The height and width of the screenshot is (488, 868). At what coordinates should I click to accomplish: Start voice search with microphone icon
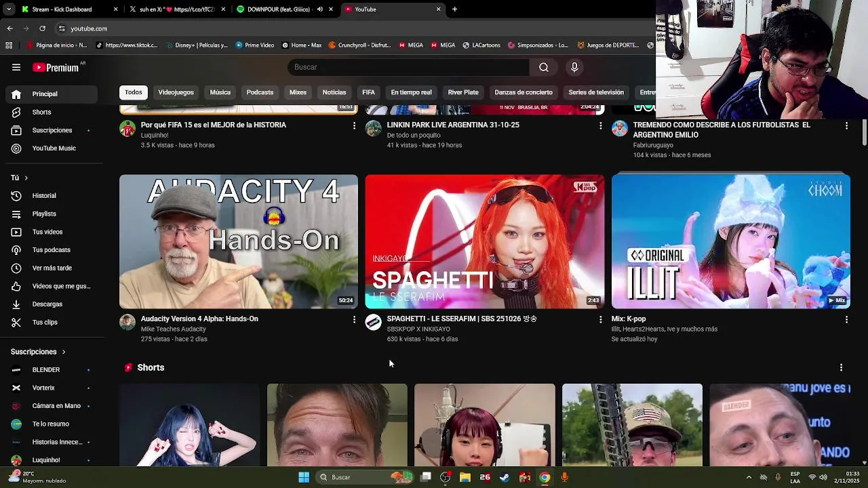(574, 67)
